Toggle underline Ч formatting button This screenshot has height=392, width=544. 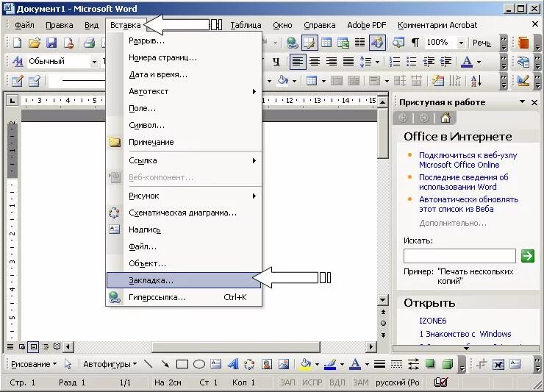276,62
